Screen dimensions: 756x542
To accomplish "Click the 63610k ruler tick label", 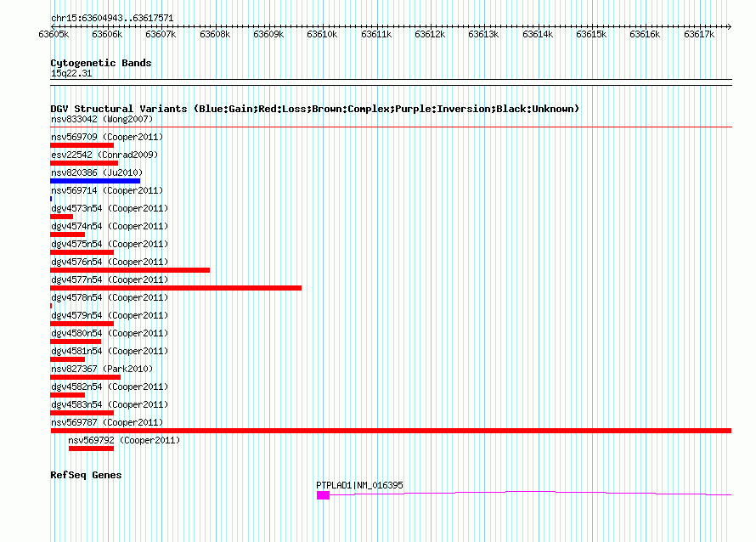I will [x=322, y=34].
